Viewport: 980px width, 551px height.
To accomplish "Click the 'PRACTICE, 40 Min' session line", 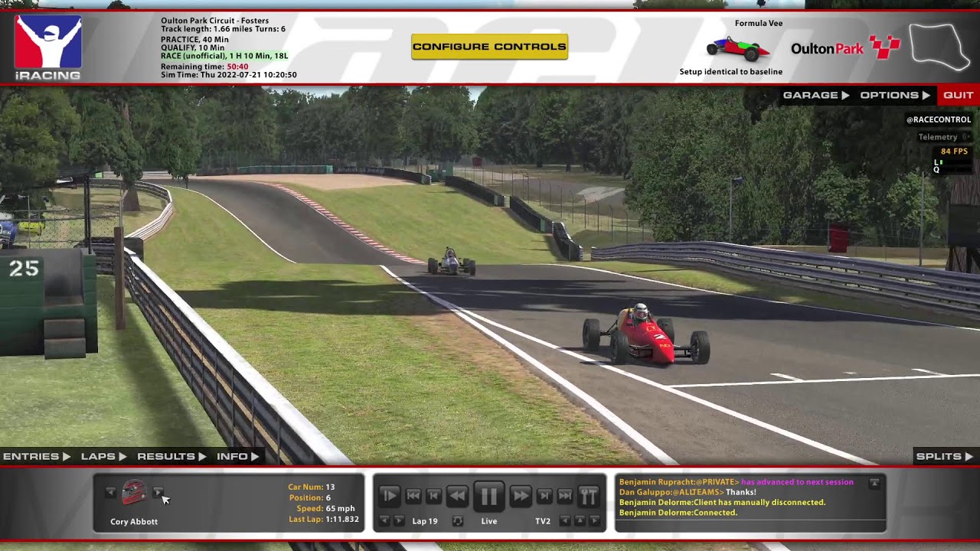I will coord(194,39).
